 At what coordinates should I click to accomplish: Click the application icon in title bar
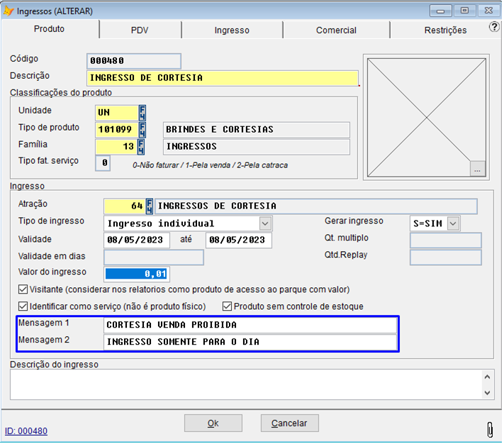9,11
